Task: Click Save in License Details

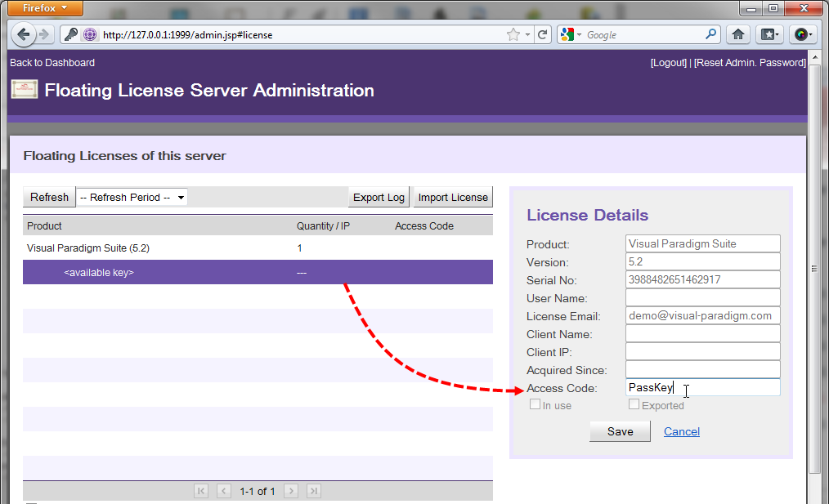Action: click(x=620, y=431)
